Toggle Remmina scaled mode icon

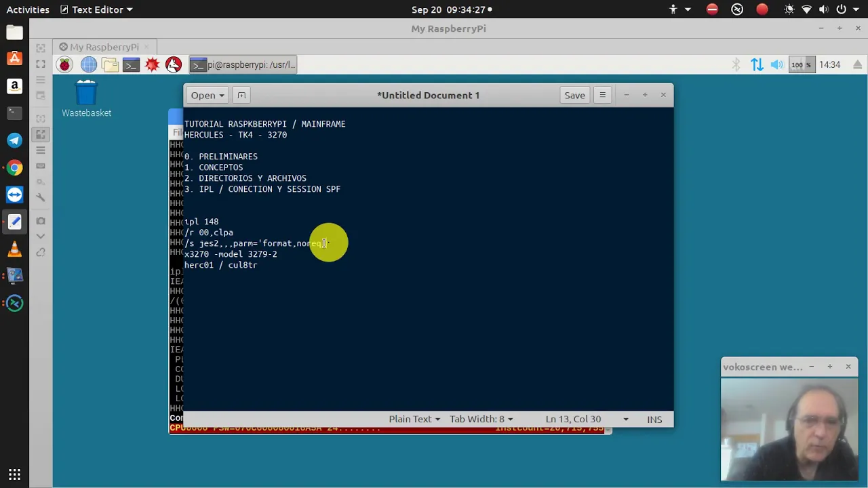(41, 134)
